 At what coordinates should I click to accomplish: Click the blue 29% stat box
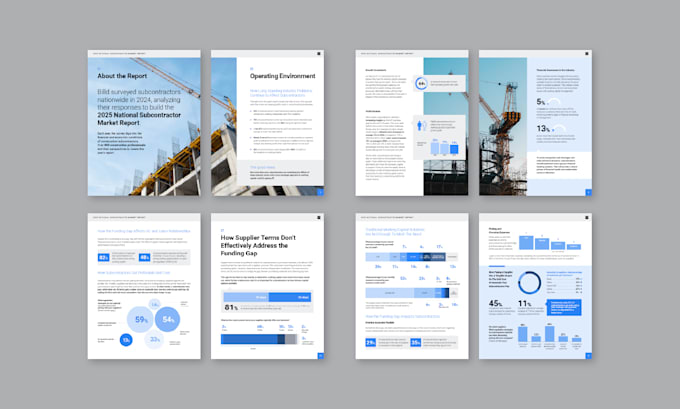tap(371, 343)
